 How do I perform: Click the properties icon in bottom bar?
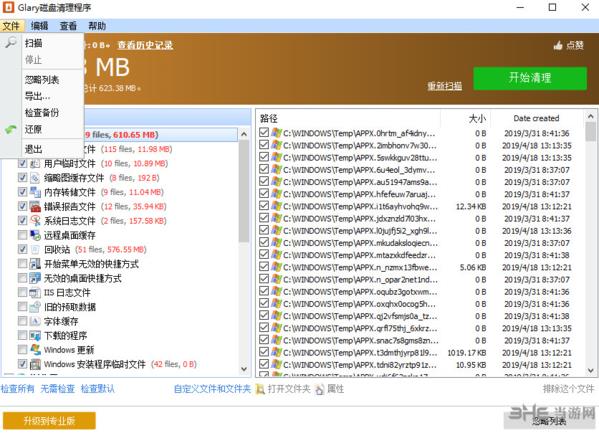pos(319,389)
